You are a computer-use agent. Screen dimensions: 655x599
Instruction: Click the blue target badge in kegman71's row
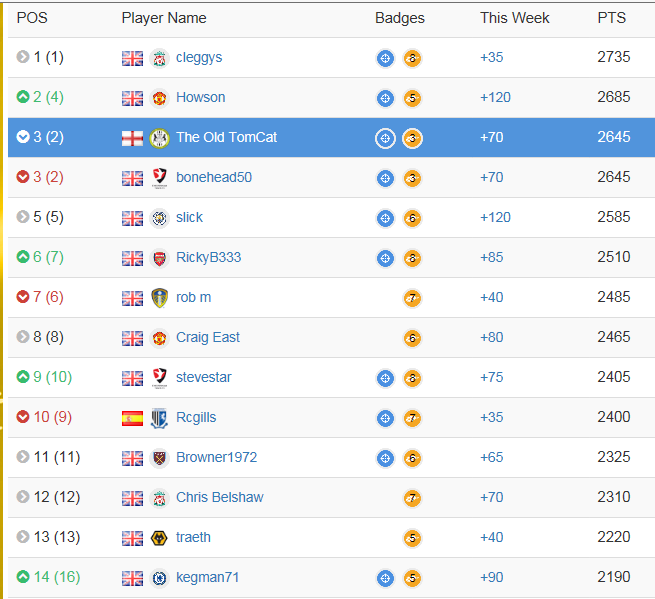(x=385, y=578)
